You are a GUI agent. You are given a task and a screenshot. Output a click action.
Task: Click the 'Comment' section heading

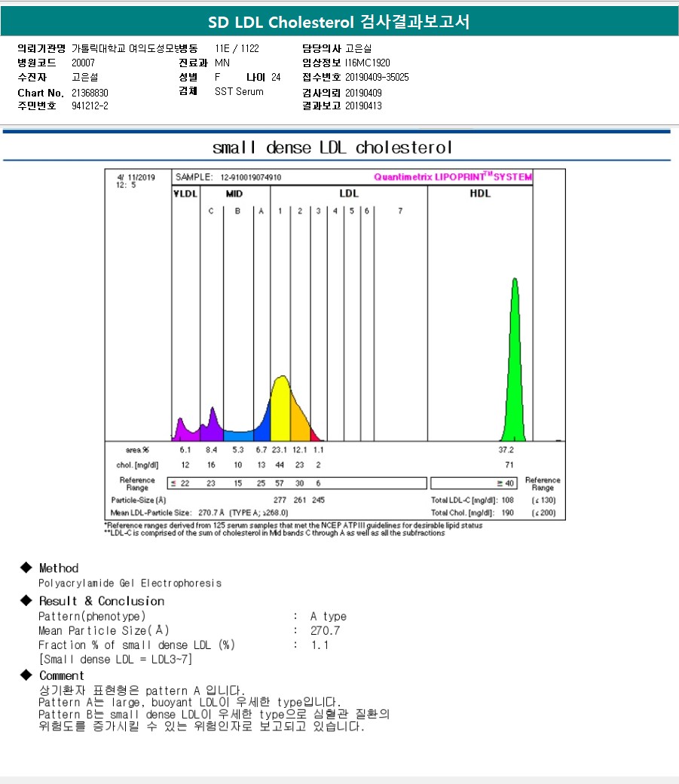(x=62, y=676)
